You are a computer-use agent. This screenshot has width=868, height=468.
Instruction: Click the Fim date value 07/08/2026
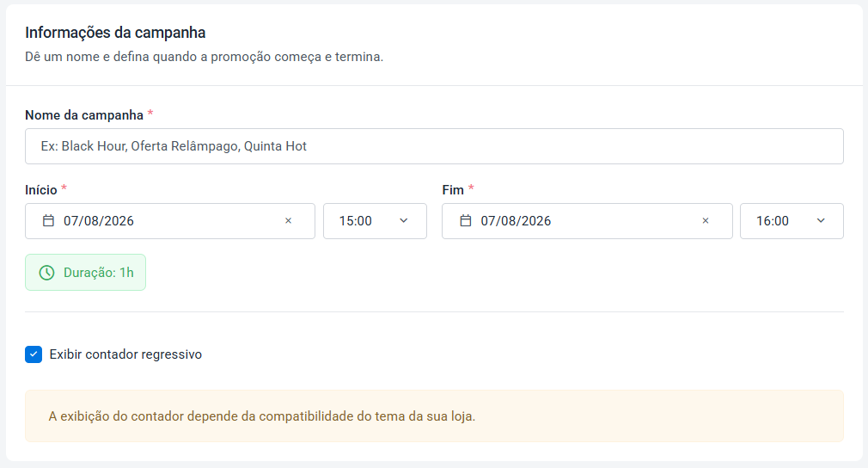pos(516,221)
